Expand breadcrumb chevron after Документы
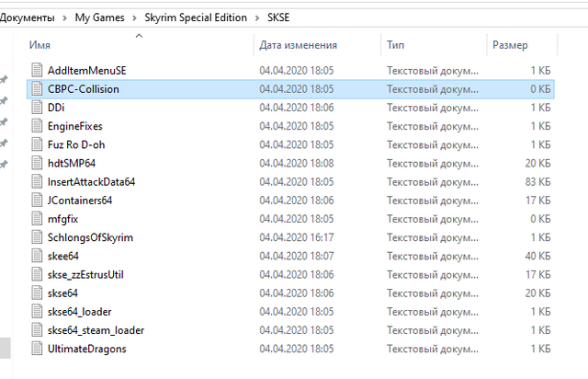This screenshot has width=588, height=379. coord(63,17)
